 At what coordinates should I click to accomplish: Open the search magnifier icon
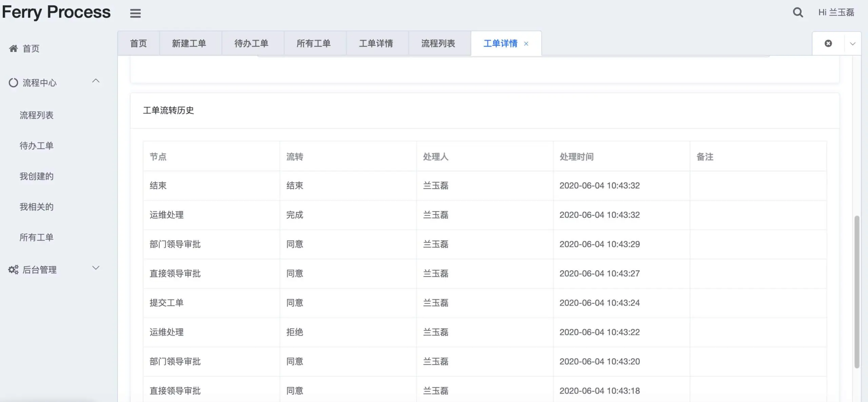(x=798, y=13)
